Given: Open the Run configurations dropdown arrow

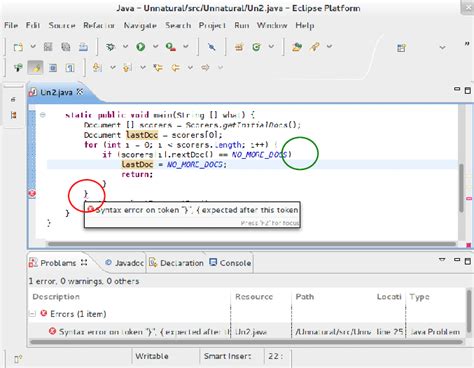Looking at the screenshot, I should pyautogui.click(x=155, y=46).
